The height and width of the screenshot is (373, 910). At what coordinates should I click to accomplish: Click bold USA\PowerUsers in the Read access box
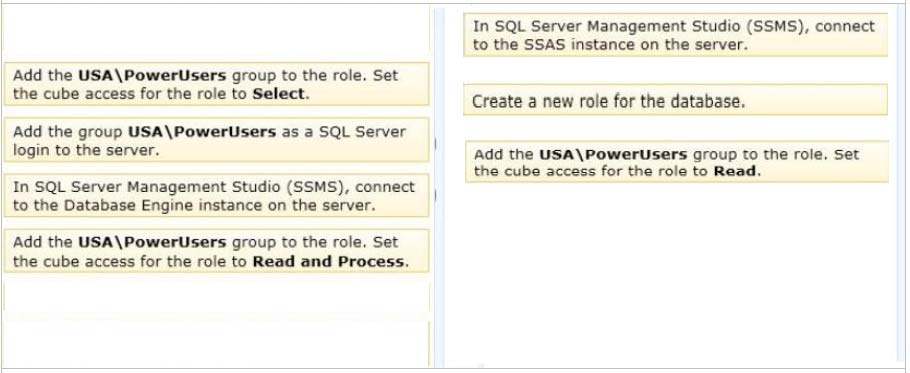point(613,155)
